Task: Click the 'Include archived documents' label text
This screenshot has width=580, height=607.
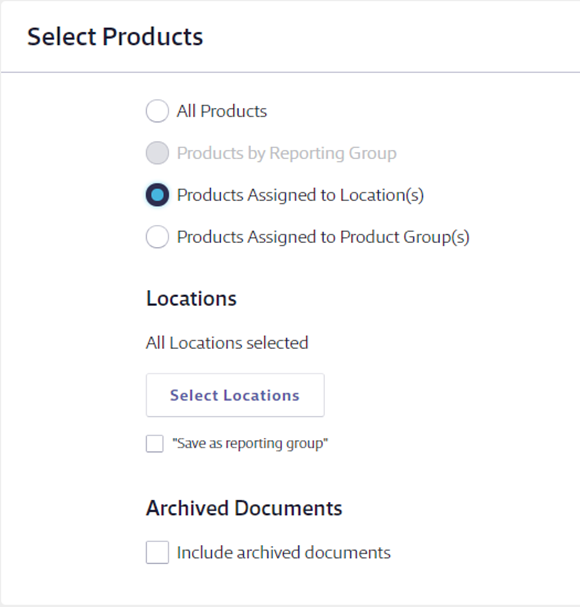Action: [283, 552]
